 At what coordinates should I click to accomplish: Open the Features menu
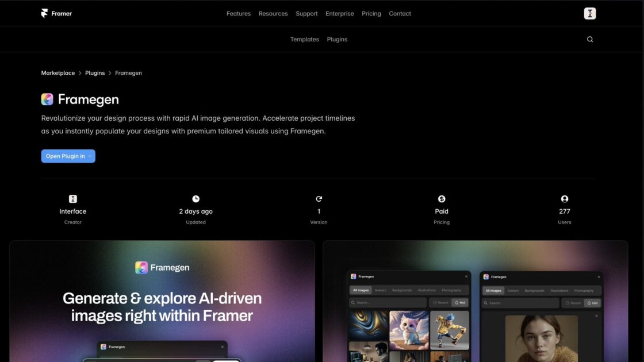pyautogui.click(x=239, y=14)
